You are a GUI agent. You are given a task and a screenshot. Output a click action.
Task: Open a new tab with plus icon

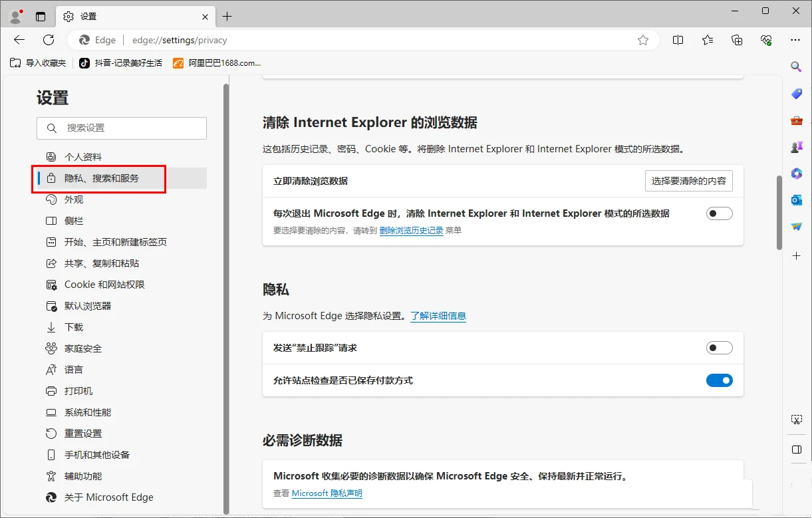point(227,17)
